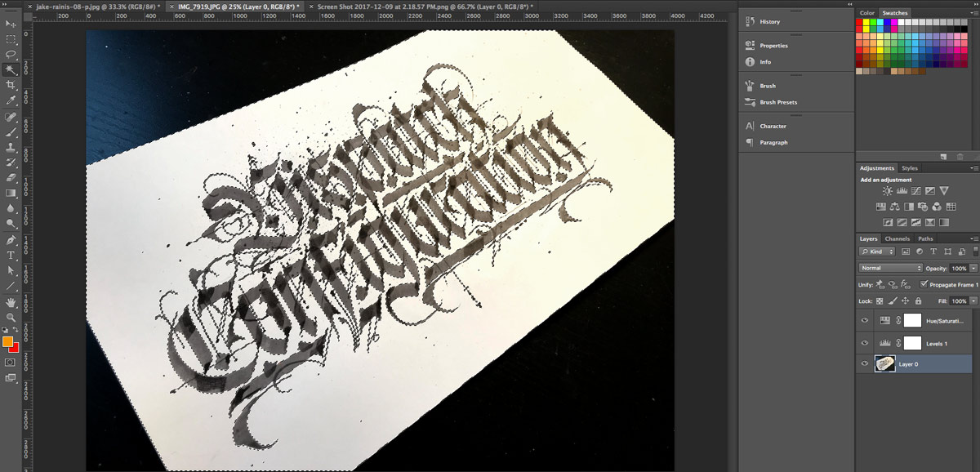Switch to the Color tab
This screenshot has height=472, width=980.
click(866, 13)
